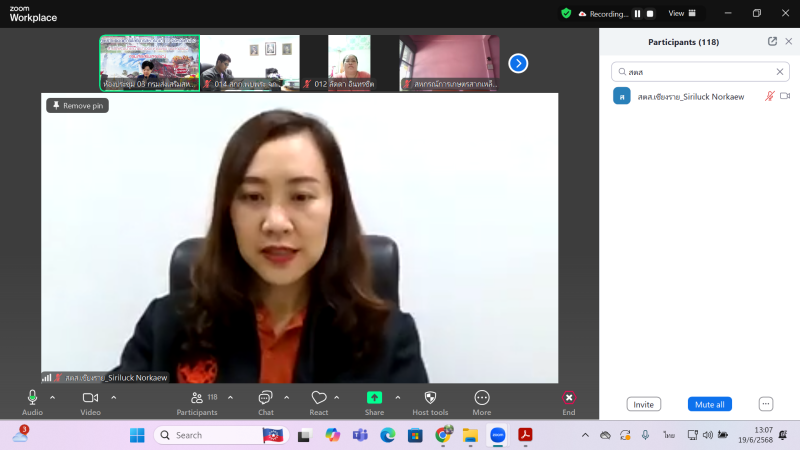The image size is (800, 450).
Task: Launch Microsoft Edge from taskbar
Action: pyautogui.click(x=388, y=435)
